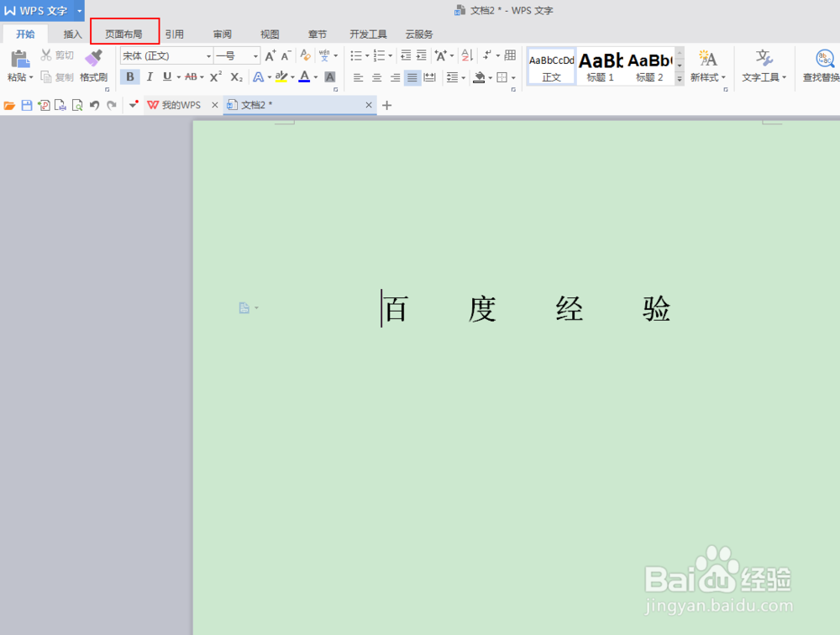Select the Format Painter (格式刷) tool

coord(92,66)
